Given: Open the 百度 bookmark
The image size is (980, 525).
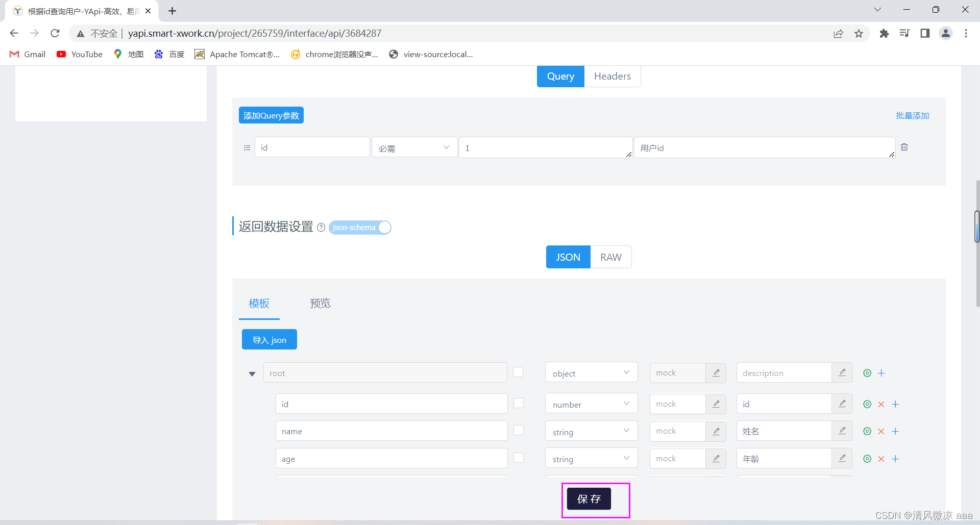Looking at the screenshot, I should point(169,54).
